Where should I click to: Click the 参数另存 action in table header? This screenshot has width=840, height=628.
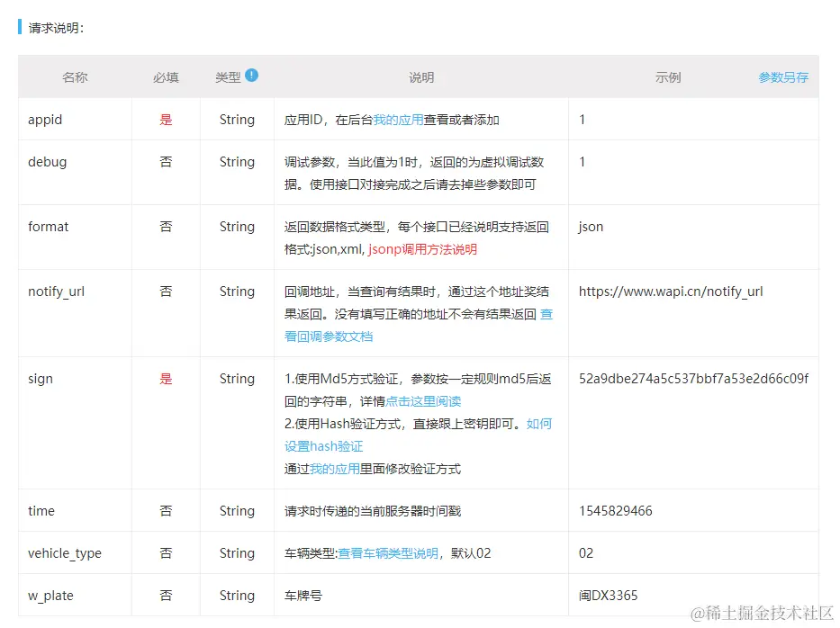[782, 76]
